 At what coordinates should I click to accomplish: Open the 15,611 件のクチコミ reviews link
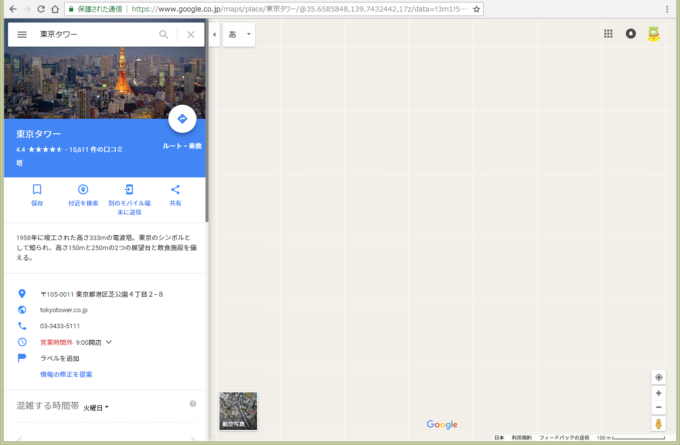(96, 150)
